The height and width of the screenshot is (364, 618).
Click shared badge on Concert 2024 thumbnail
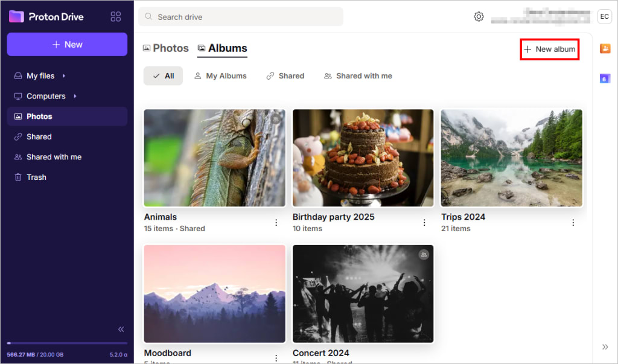[x=424, y=254]
